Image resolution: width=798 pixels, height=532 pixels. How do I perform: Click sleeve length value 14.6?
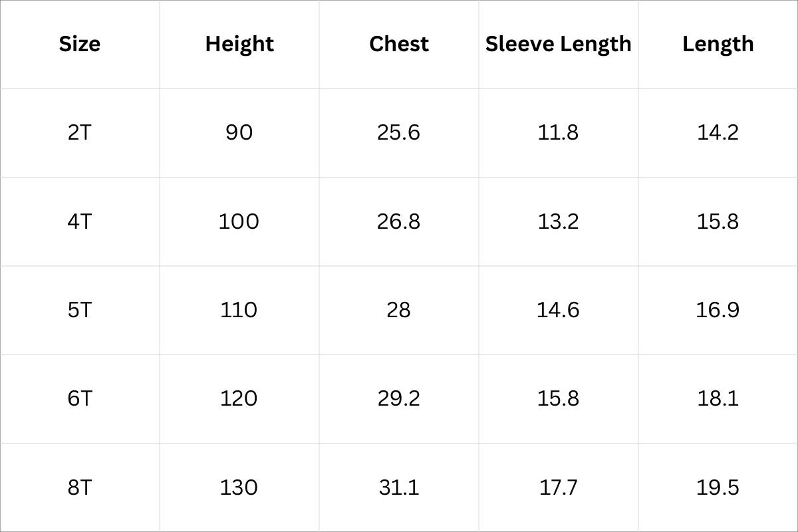558,310
